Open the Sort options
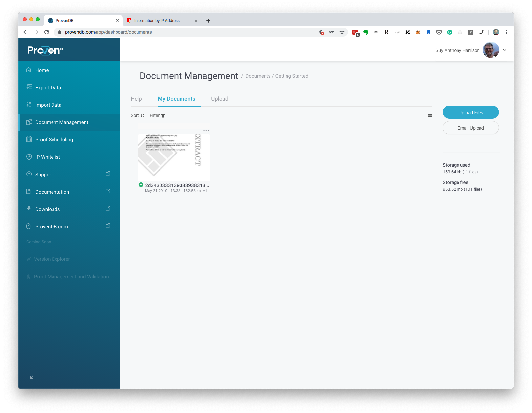The height and width of the screenshot is (413, 532). 138,115
